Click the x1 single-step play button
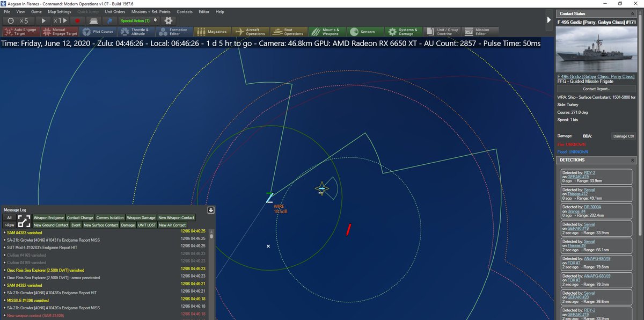This screenshot has width=644, height=320. [59, 20]
